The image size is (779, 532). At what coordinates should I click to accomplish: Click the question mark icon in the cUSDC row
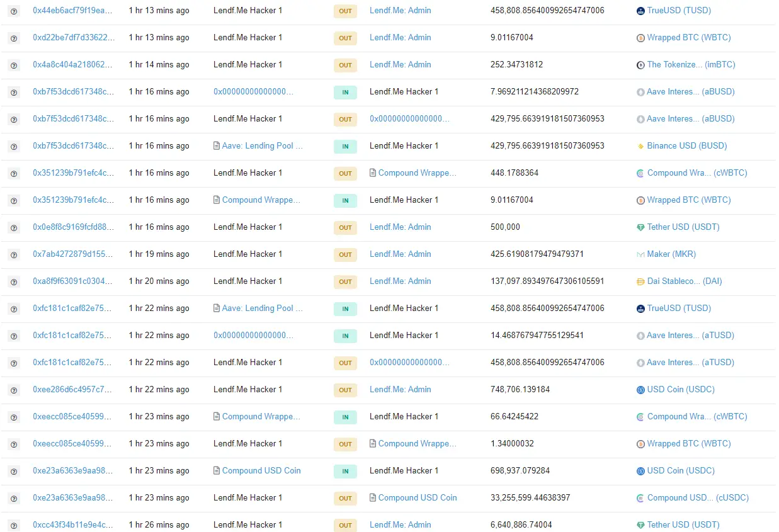14,498
